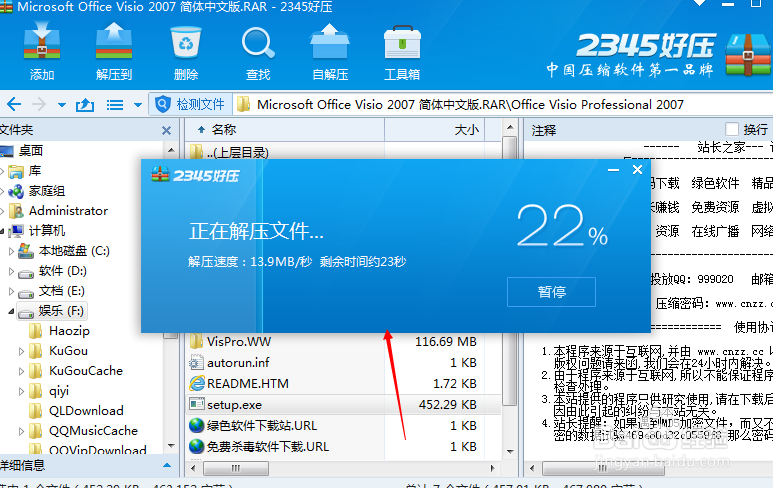The height and width of the screenshot is (488, 773).
Task: Sort by the 名称 column header
Action: click(x=285, y=130)
